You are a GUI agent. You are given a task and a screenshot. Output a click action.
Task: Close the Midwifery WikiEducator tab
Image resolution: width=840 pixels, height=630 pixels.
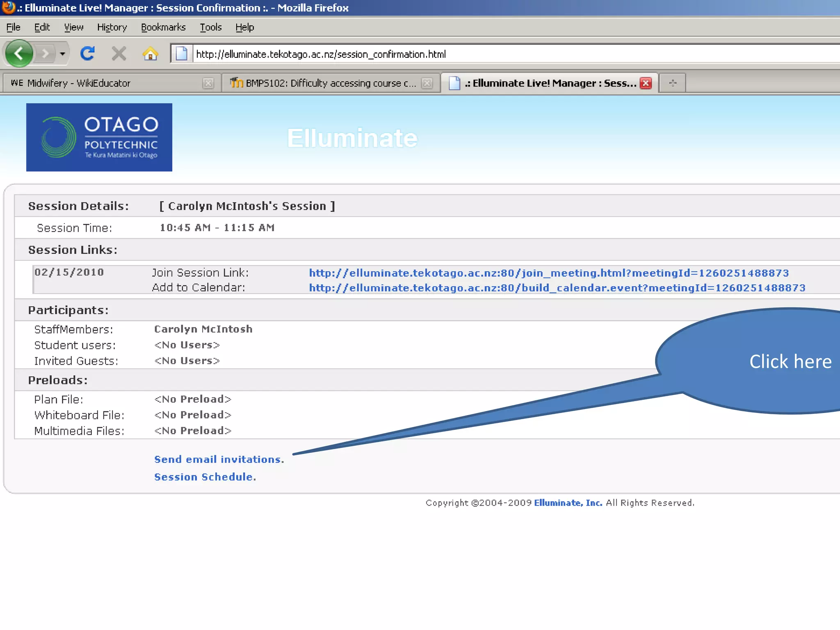[x=208, y=83]
